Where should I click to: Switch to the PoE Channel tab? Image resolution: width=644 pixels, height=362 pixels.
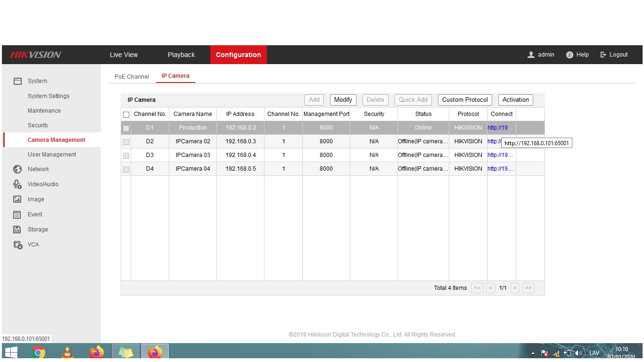(132, 77)
